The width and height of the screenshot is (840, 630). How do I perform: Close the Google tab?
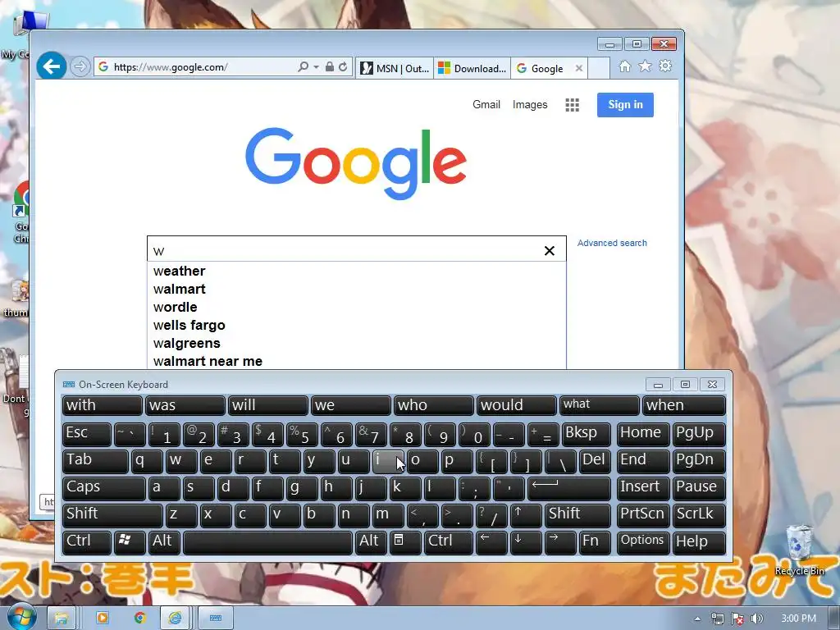coord(578,68)
